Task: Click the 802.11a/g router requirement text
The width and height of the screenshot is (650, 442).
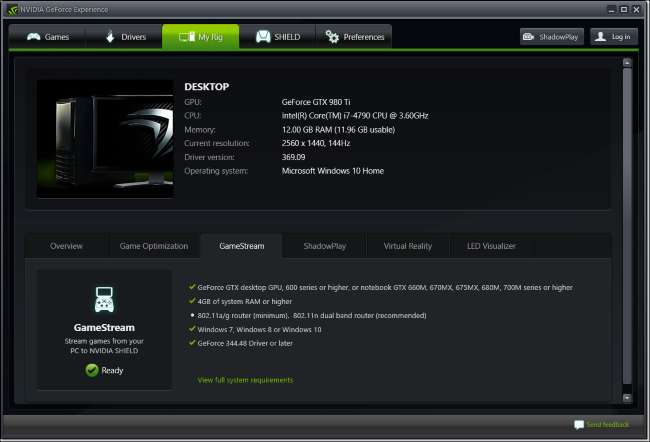Action: (312, 316)
